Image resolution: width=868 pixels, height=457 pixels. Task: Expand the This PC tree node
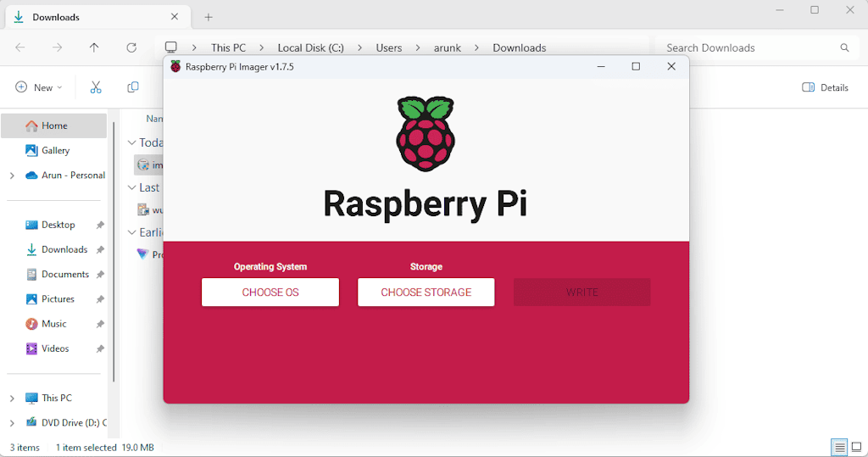[x=12, y=398]
